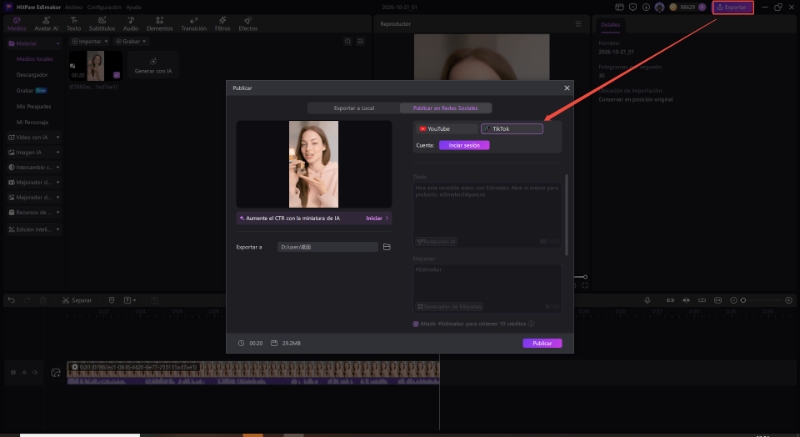The image size is (800, 437).
Task: Open the Ayuda menu
Action: pos(134,7)
